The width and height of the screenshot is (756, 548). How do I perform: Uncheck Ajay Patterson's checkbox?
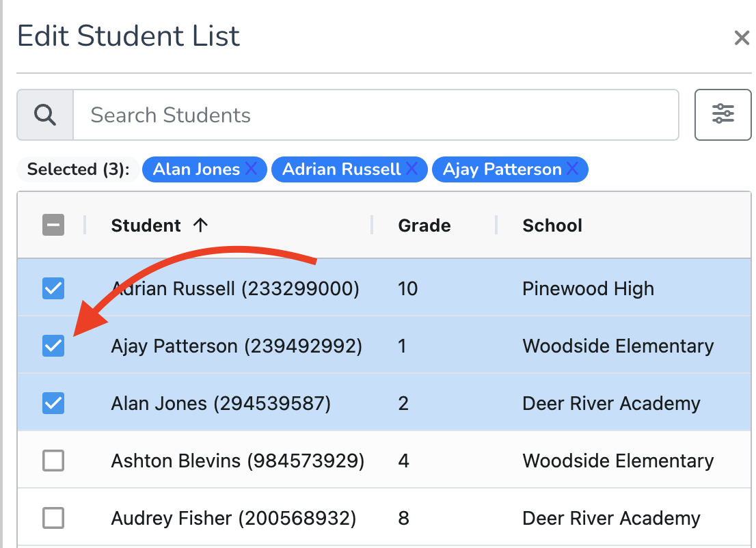tap(53, 346)
